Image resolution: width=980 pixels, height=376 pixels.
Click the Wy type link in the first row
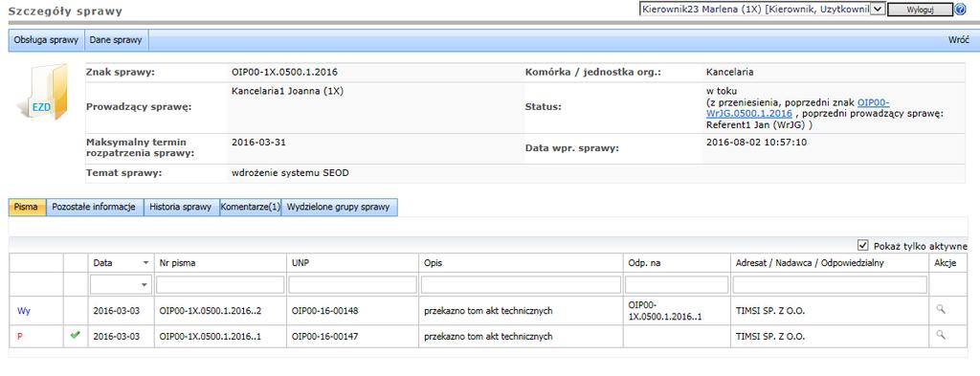[x=24, y=310]
